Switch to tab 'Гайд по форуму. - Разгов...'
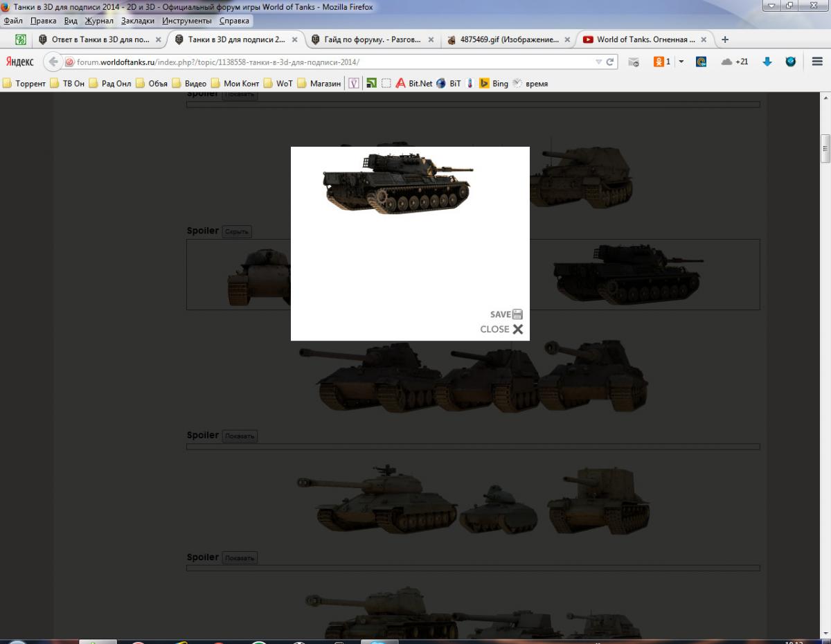This screenshot has width=831, height=644. pos(373,39)
